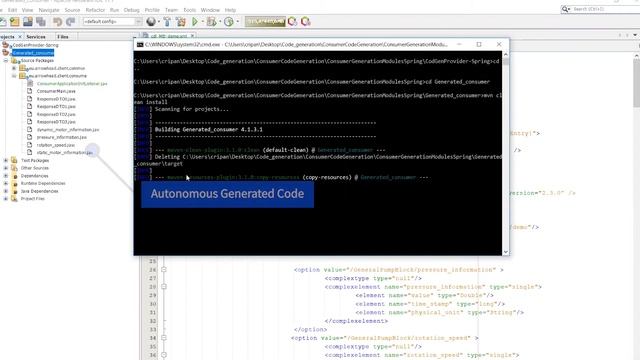Image resolution: width=640 pixels, height=360 pixels.
Task: Open the Help menu
Action: coord(230,10)
